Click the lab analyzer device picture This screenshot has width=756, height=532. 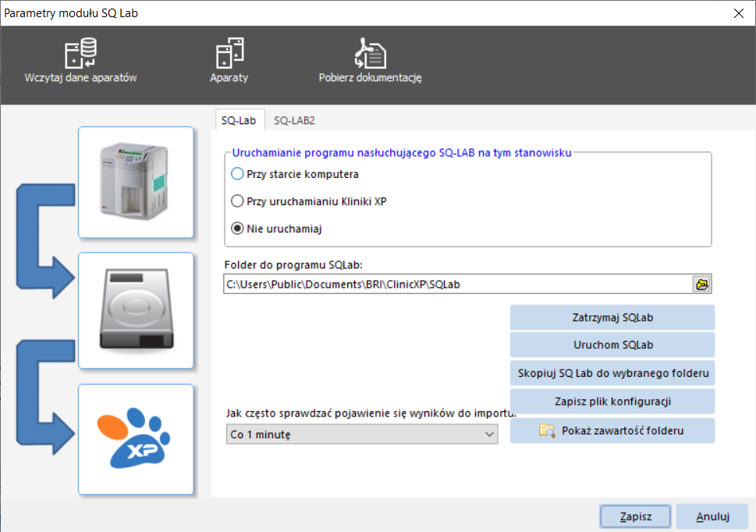pos(136,183)
